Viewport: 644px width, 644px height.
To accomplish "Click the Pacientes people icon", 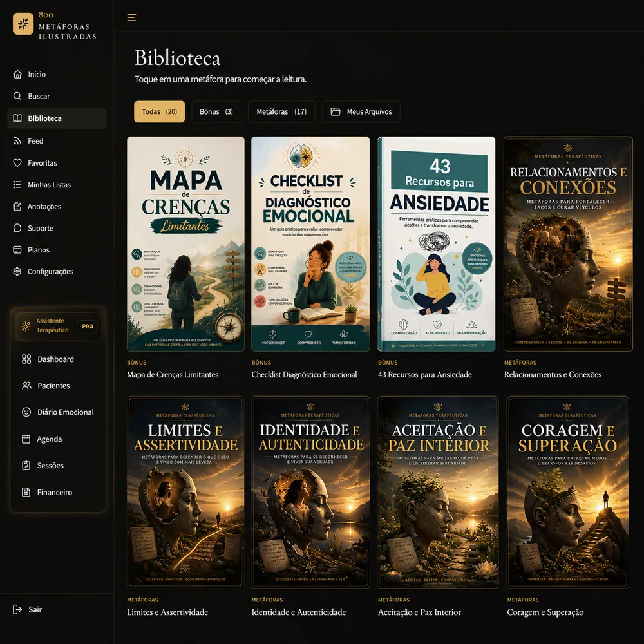I will [26, 386].
